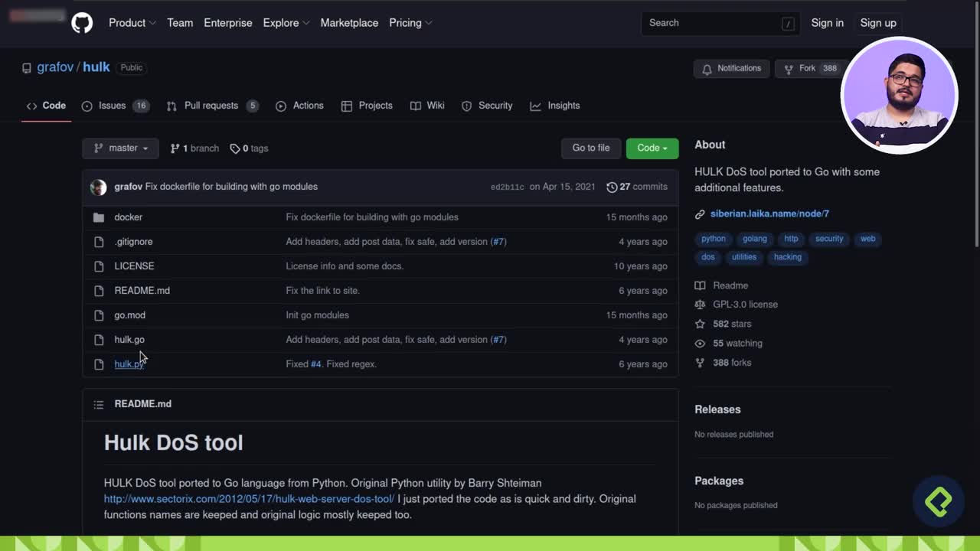
Task: Select the python topic tag
Action: [x=714, y=239]
